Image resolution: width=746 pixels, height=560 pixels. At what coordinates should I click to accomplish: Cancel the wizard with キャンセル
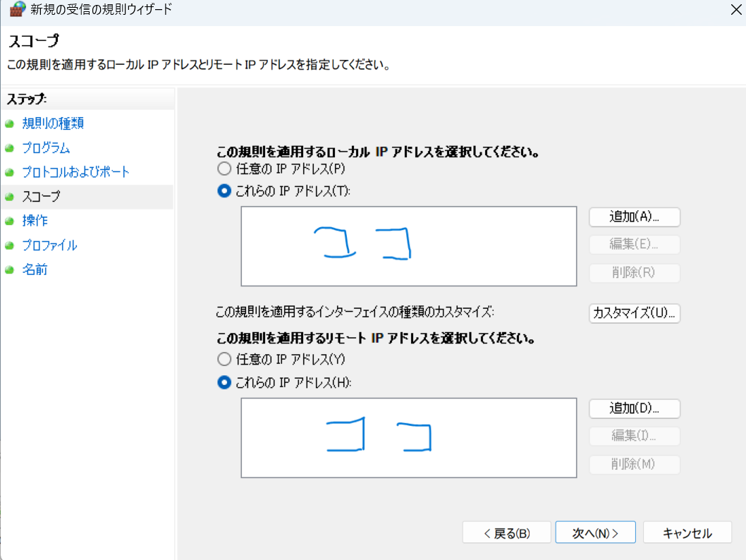point(687,532)
